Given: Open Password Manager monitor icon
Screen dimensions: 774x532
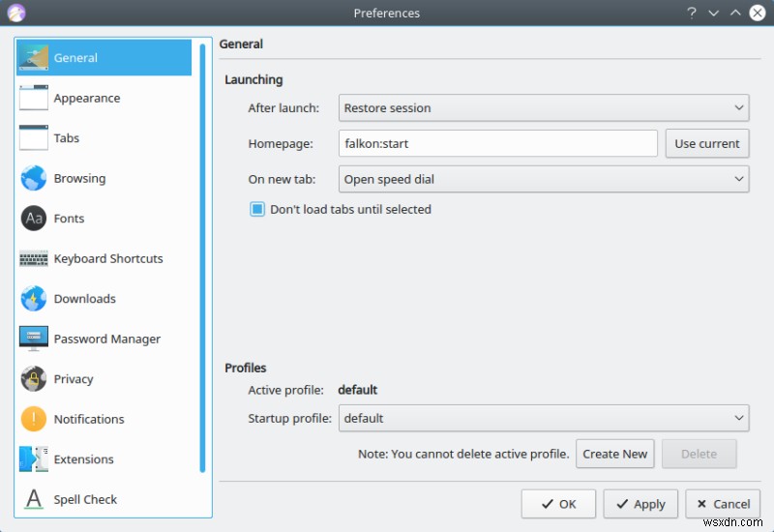Looking at the screenshot, I should [x=34, y=339].
